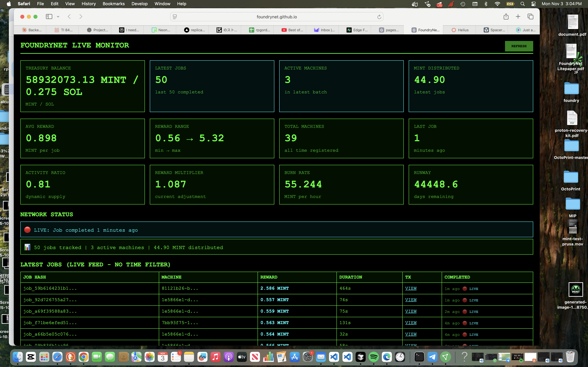Click the back navigation arrow in Safari
Screen dimensions: 588x367
pos(69,17)
